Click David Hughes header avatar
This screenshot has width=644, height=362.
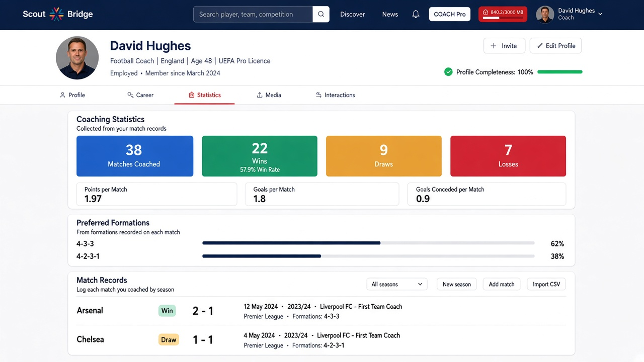[x=545, y=14]
